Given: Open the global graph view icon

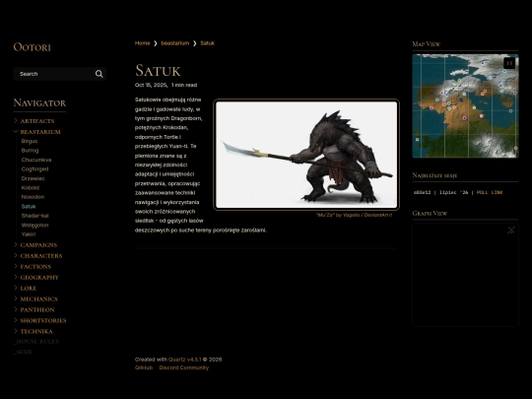Looking at the screenshot, I should click(x=511, y=230).
